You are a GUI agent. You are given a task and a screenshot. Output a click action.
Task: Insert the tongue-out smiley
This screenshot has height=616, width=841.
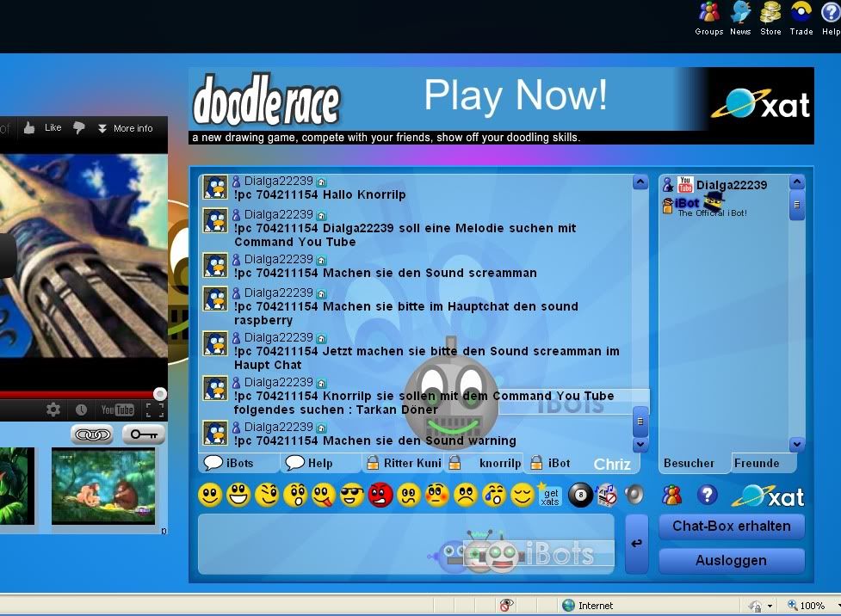(x=324, y=495)
